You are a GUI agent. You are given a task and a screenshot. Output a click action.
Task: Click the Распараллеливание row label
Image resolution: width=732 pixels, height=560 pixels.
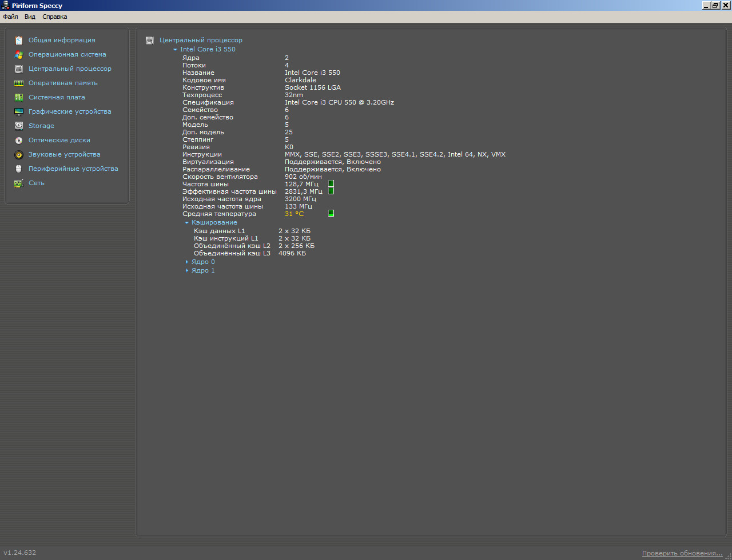click(x=216, y=169)
